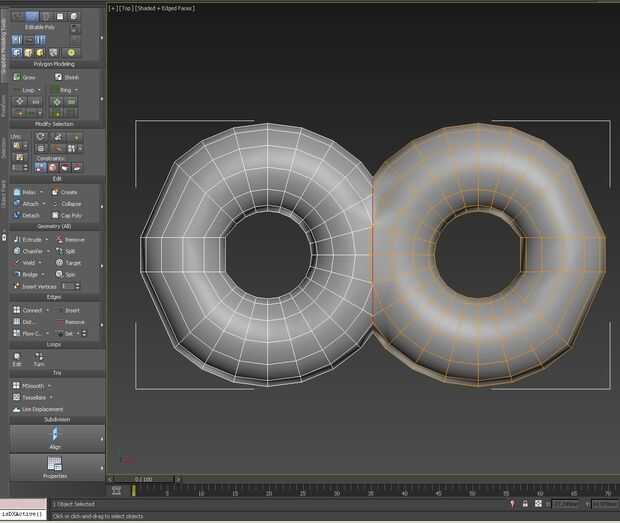The image size is (620, 523).
Task: Click the Grow selection tool
Action: pos(27,77)
